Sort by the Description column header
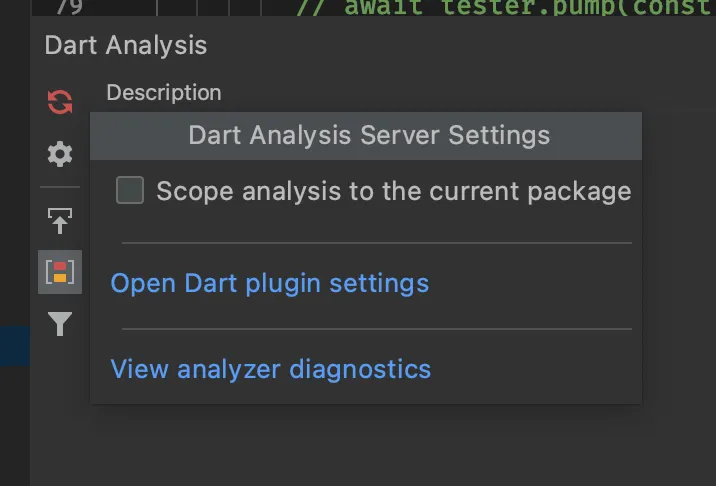The image size is (716, 486). coord(163,93)
